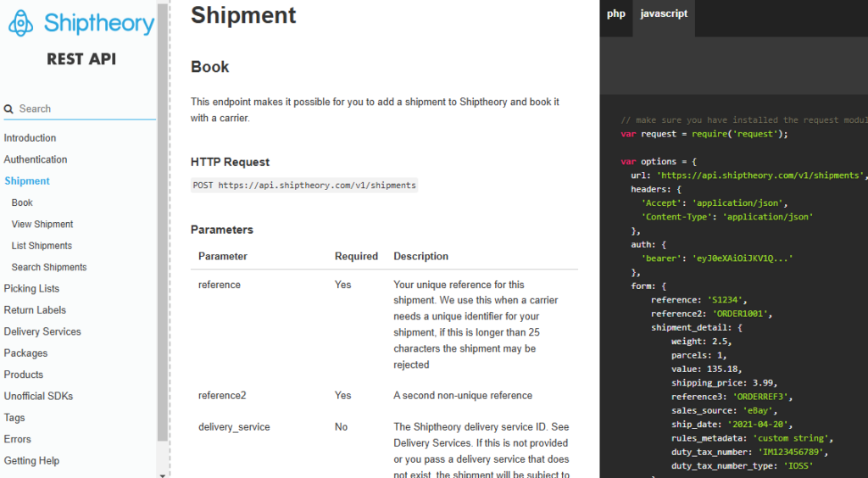This screenshot has height=478, width=868.
Task: Click the 'No' value for delivery_service
Action: [341, 427]
